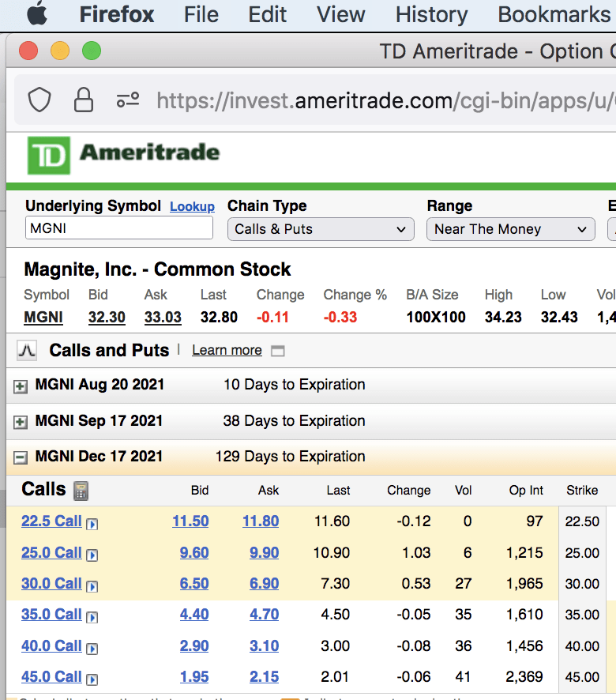Expand the MGNI Aug 20 2021 expiration
The height and width of the screenshot is (700, 616).
pos(21,386)
